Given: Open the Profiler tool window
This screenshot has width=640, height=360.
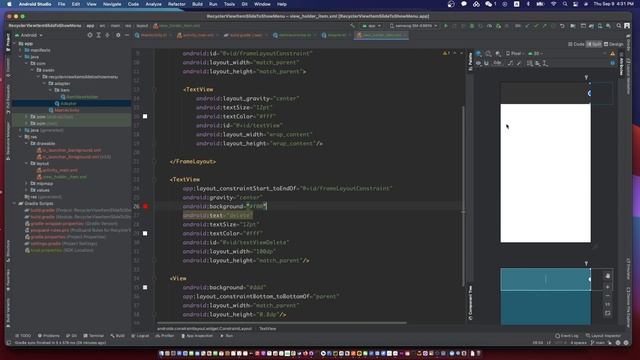Looking at the screenshot, I should tap(164, 336).
